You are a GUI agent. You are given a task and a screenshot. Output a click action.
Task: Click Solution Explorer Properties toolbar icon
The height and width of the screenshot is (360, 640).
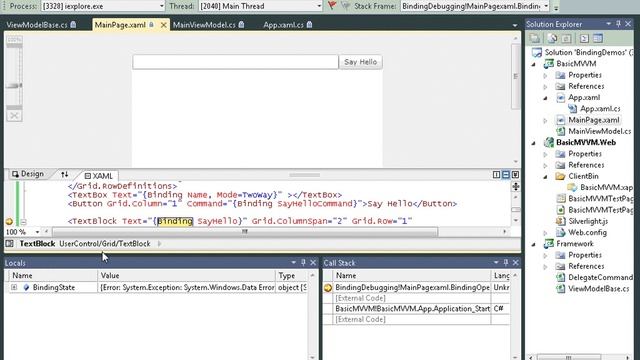point(535,38)
